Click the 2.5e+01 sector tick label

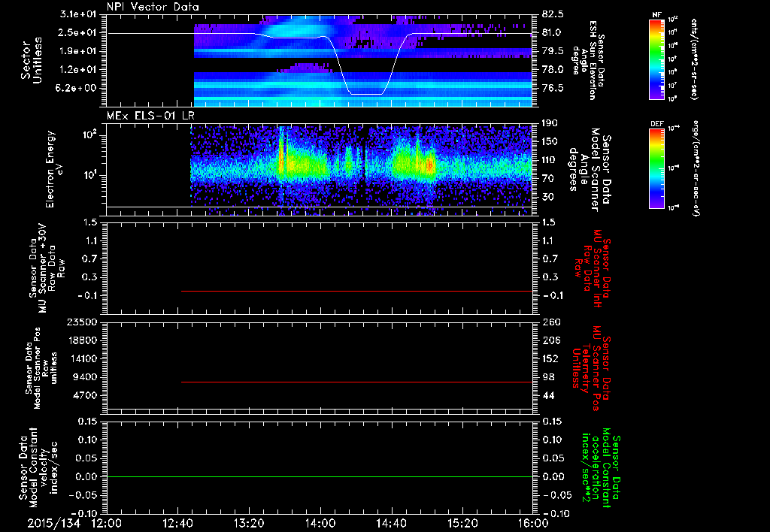coord(78,32)
